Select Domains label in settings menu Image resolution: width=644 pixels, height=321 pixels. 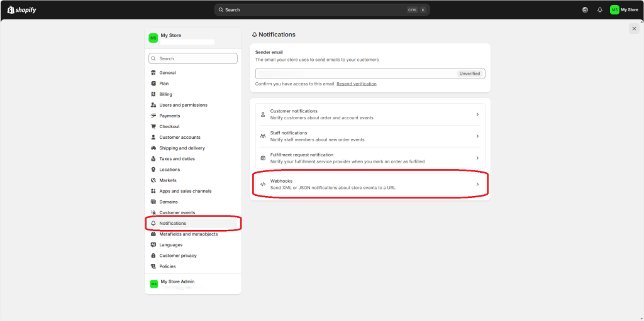point(169,202)
